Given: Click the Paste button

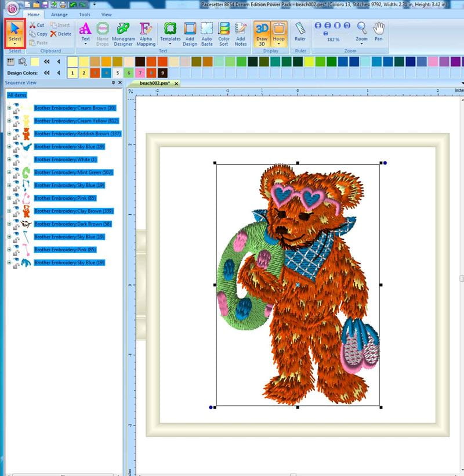Looking at the screenshot, I should 38,43.
